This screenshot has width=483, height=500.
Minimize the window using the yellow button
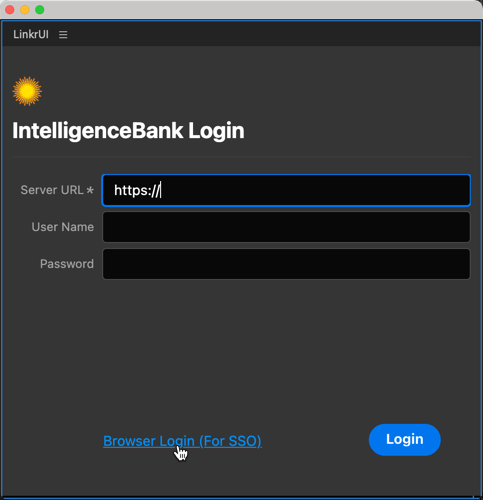(25, 10)
